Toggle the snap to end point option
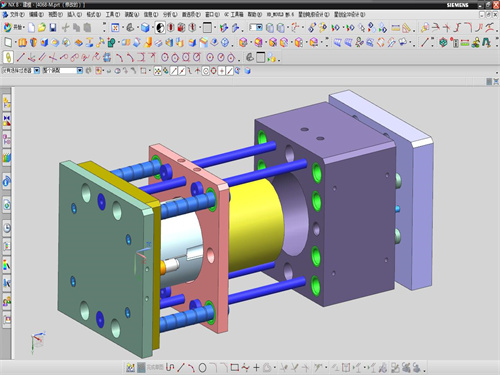Screen dimensions: 500x375 coord(174,71)
